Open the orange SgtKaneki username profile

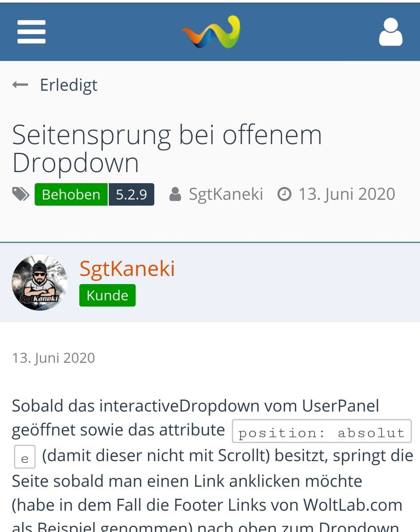pyautogui.click(x=127, y=269)
